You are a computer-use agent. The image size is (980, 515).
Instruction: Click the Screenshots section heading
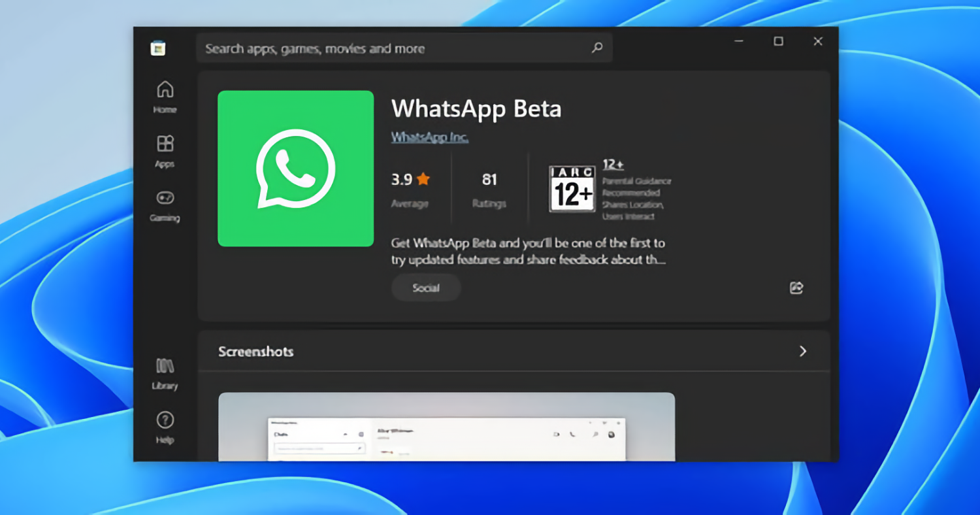click(256, 351)
